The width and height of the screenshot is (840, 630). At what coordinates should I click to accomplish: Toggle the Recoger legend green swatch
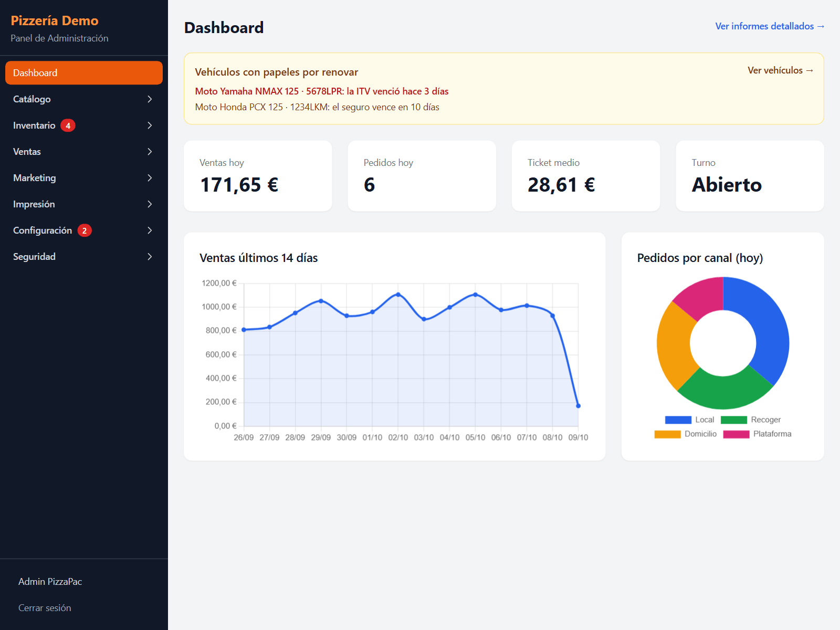coord(734,420)
